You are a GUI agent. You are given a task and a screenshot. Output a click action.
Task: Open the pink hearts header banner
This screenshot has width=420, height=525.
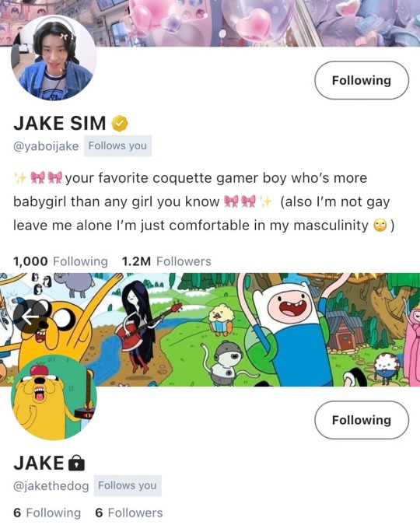[210, 23]
